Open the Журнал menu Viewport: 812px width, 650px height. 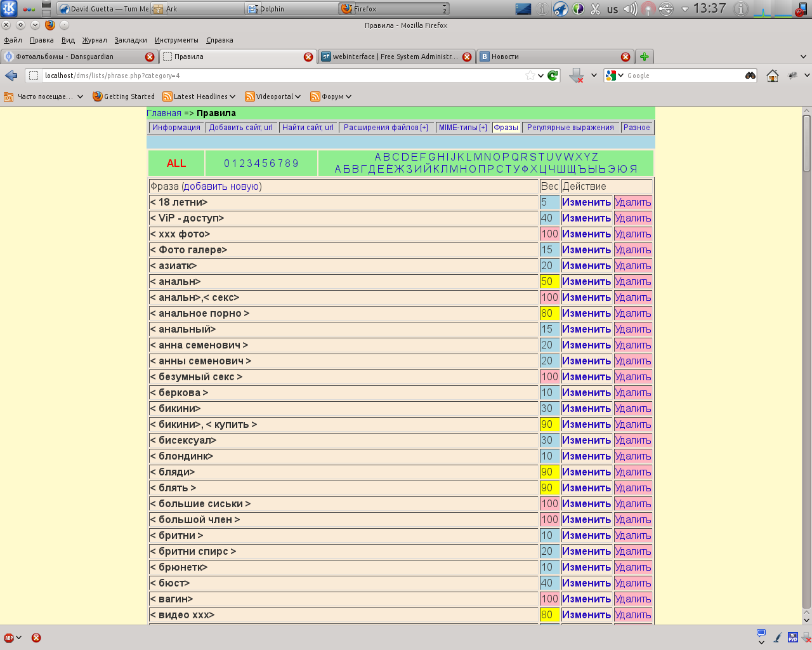[94, 39]
